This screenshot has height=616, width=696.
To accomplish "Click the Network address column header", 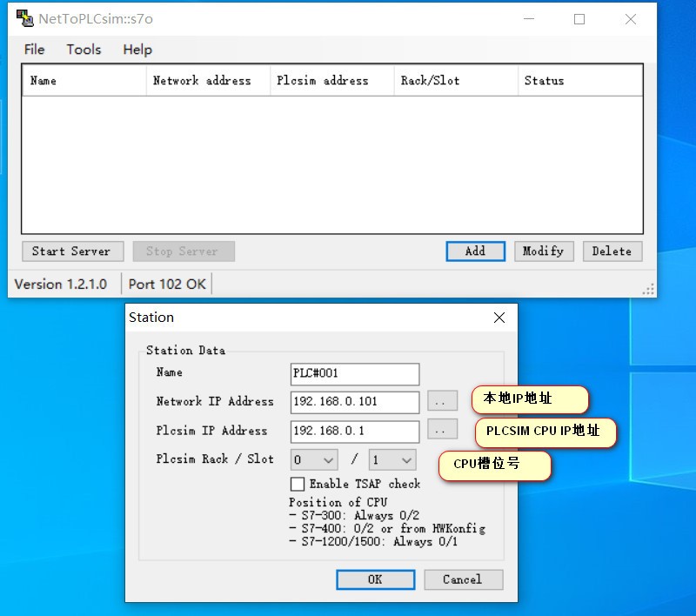I will point(202,81).
